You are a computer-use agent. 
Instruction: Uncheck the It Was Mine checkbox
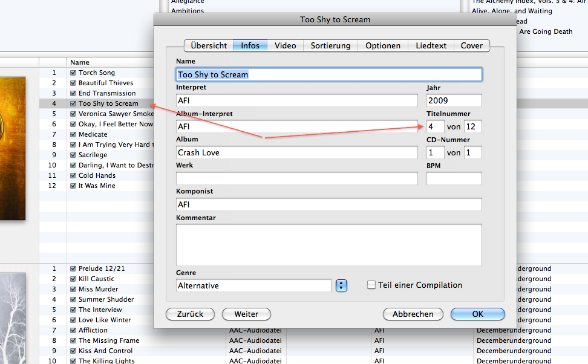point(73,186)
